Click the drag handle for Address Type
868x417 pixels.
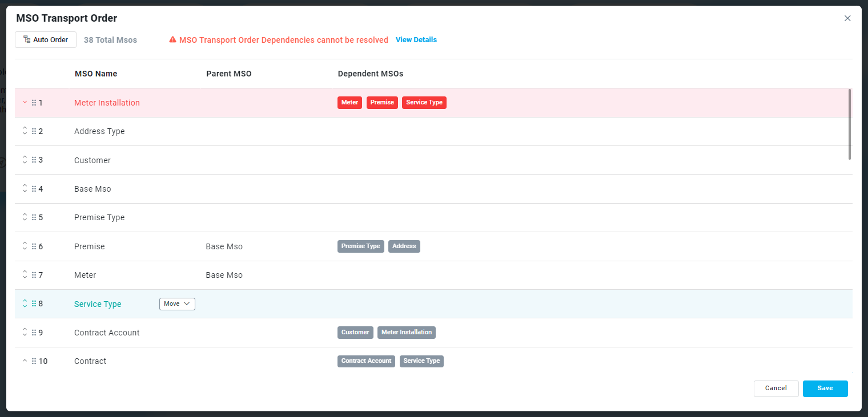34,131
